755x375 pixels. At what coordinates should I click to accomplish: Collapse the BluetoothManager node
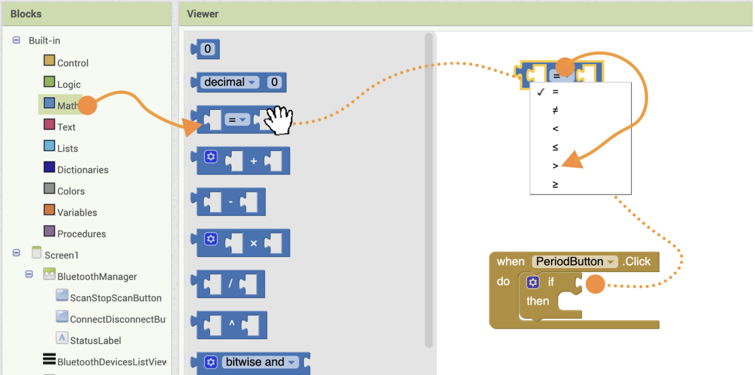pyautogui.click(x=29, y=274)
